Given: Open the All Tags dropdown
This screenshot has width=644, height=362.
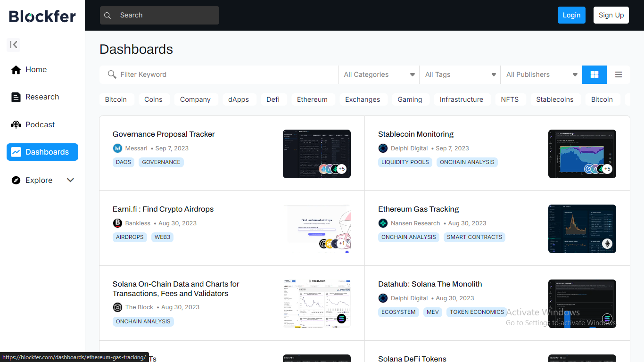Looking at the screenshot, I should (460, 74).
